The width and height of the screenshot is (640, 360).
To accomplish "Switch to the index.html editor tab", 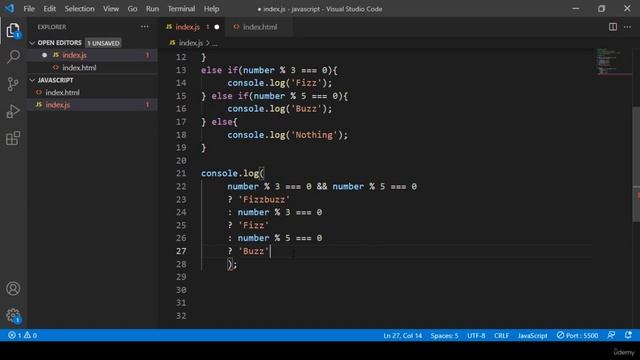I will [260, 27].
